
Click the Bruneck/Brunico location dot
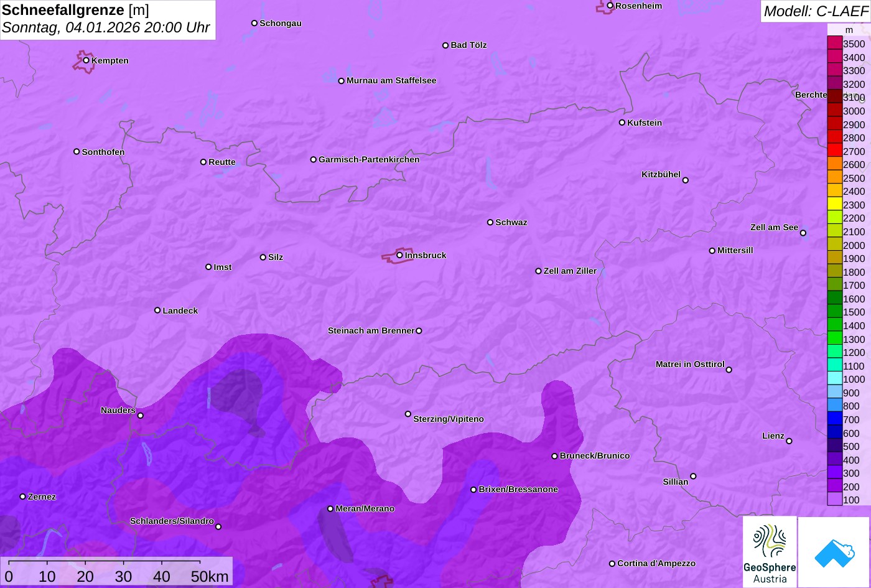tap(554, 456)
